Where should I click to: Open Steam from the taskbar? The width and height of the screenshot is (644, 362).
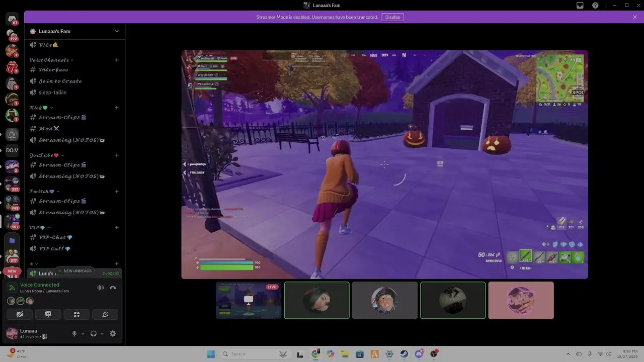point(404,354)
